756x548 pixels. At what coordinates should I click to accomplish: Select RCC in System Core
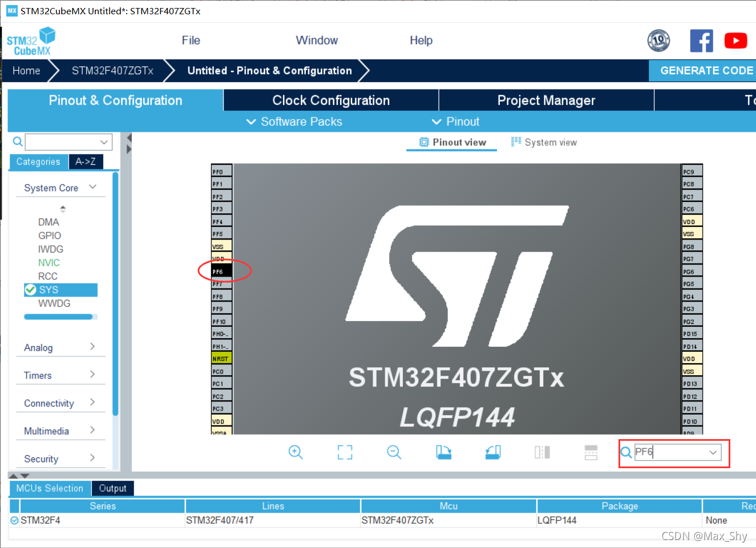point(48,277)
